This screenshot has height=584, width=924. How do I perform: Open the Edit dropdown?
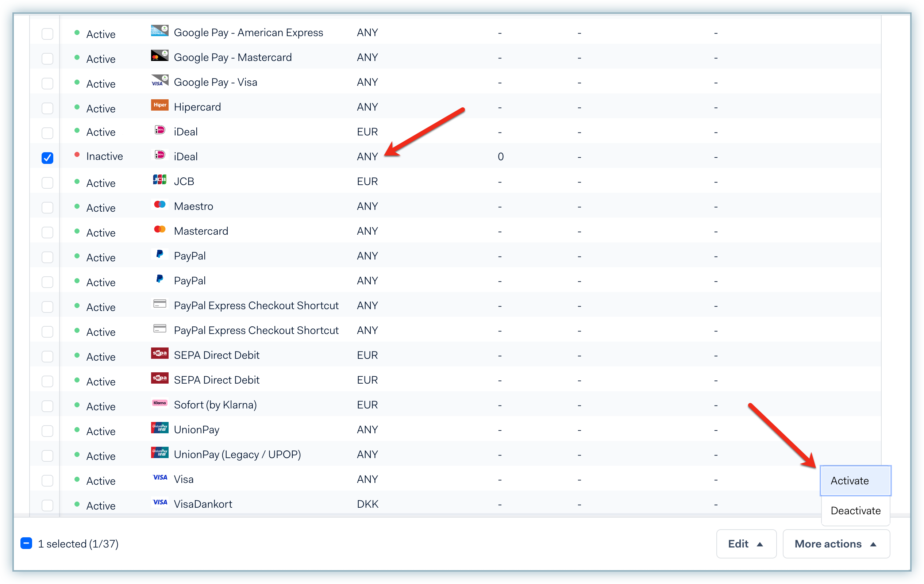tap(746, 544)
